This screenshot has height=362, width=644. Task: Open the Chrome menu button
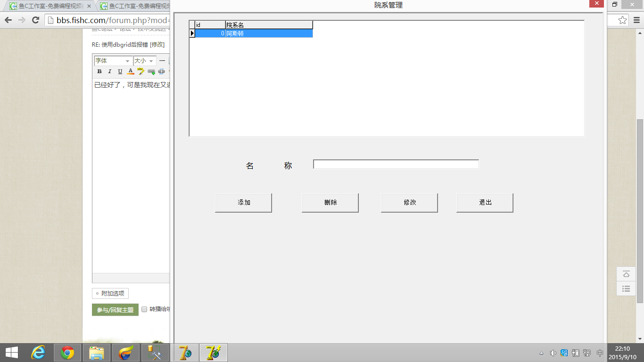[x=636, y=20]
